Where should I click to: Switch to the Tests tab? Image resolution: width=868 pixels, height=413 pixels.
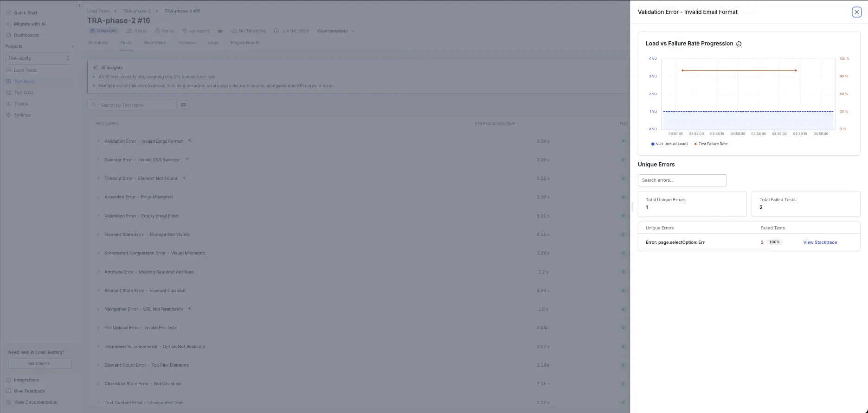(126, 43)
